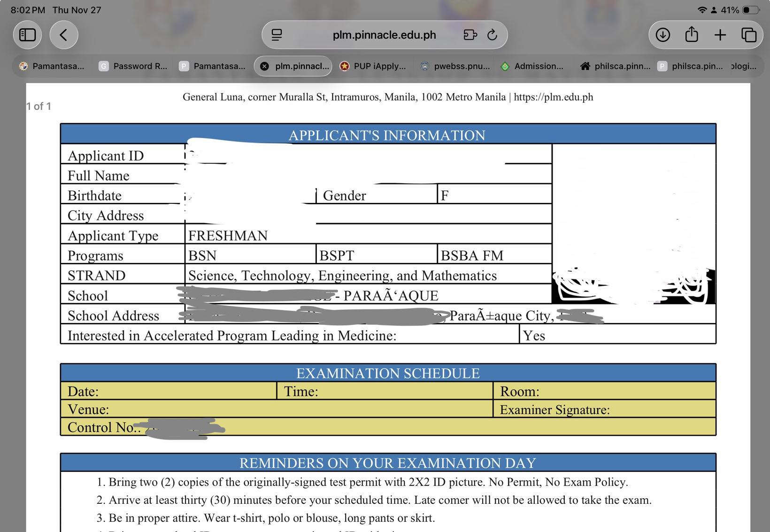
Task: Switch to the Admission... tab
Action: [x=532, y=66]
